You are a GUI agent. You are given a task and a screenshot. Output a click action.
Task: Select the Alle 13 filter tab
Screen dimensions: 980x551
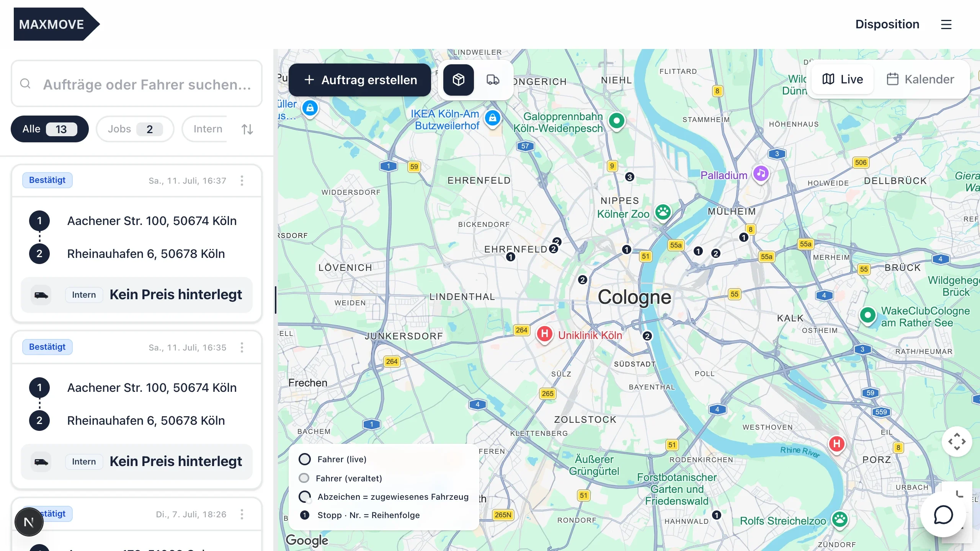50,129
